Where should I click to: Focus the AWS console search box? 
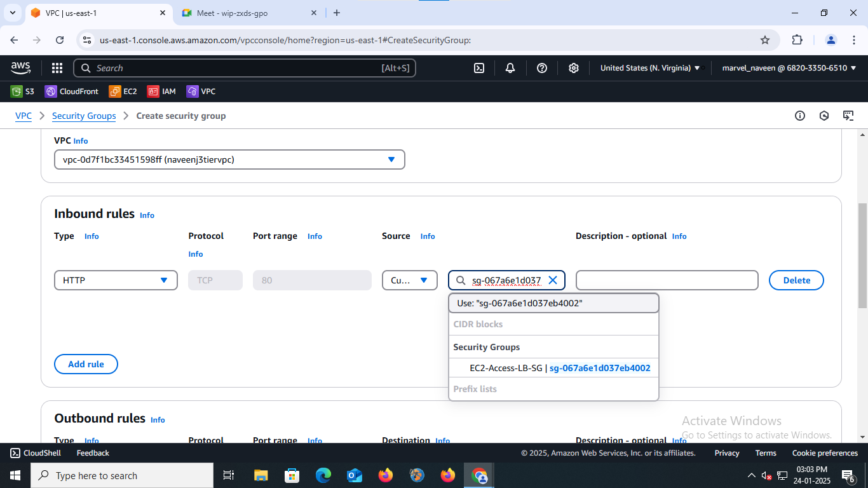coord(245,68)
